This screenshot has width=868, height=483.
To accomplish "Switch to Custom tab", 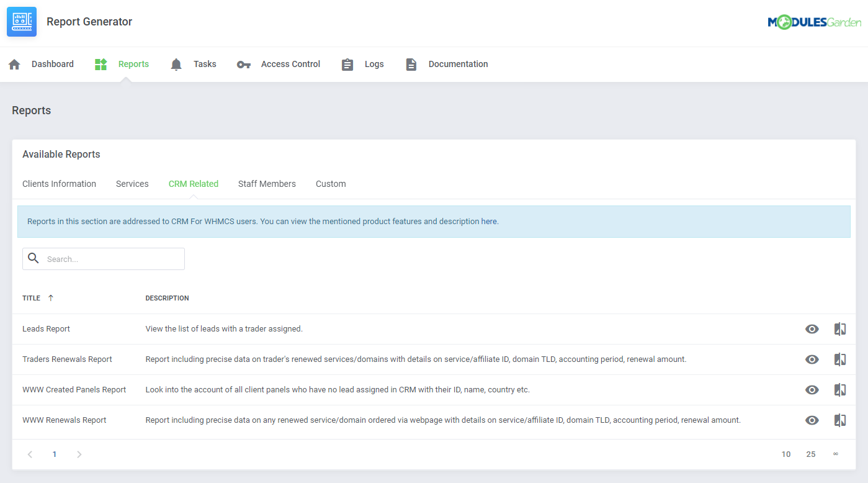I will (331, 184).
